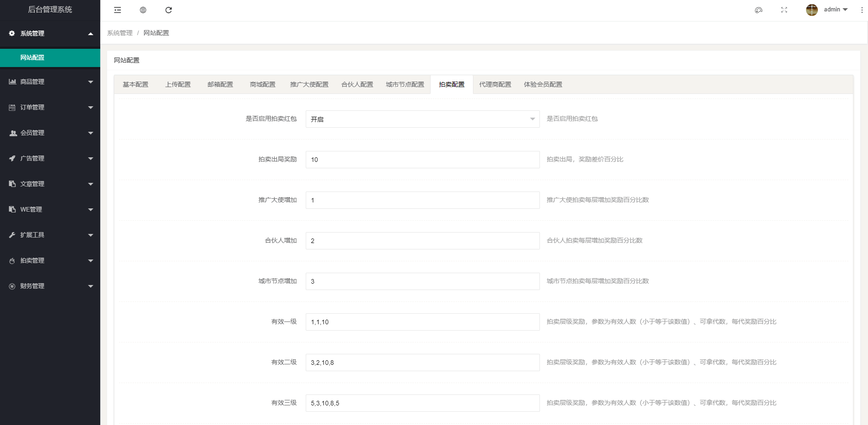The height and width of the screenshot is (425, 868).
Task: Expand the 拍卖管理 sidebar menu
Action: 50,260
